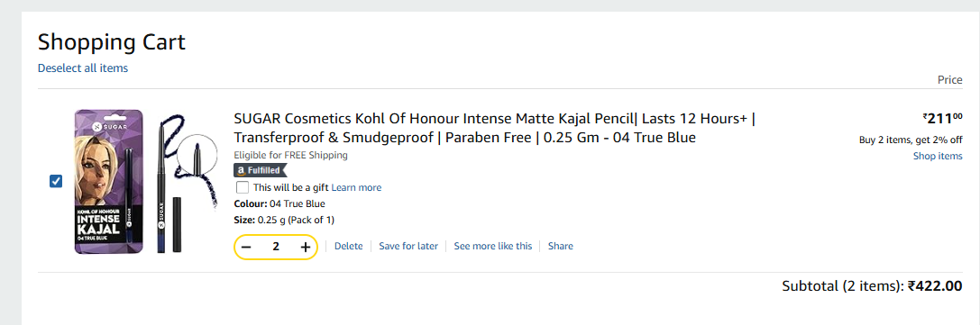This screenshot has width=980, height=325.
Task: Save the kajal pencil for later
Action: click(x=408, y=246)
